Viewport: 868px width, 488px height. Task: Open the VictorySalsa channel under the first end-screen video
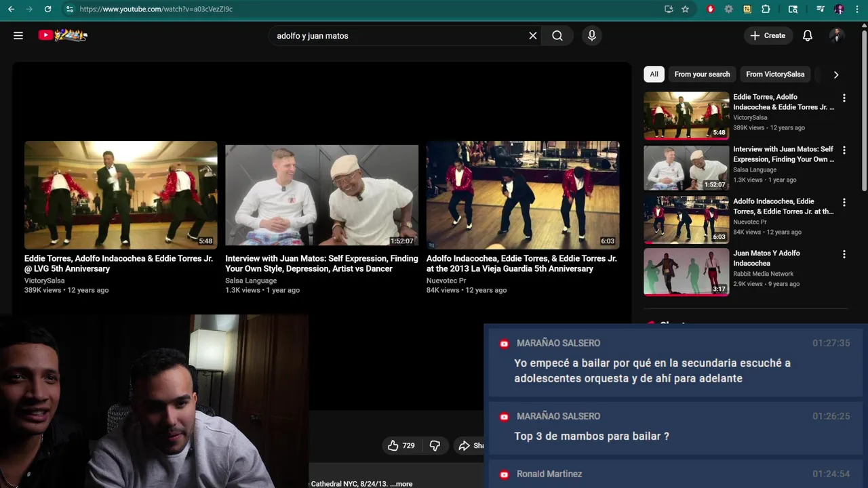click(x=45, y=281)
